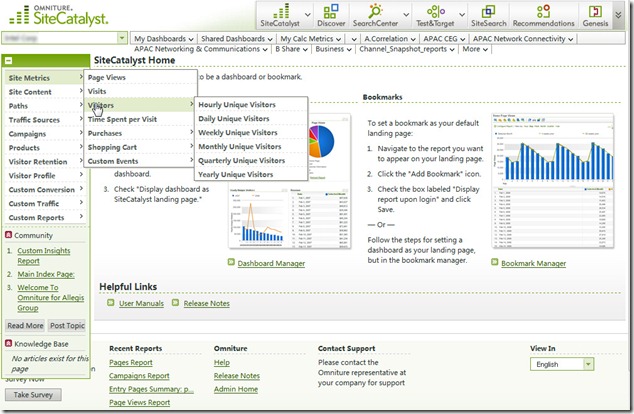
Task: Click the Knowledge Base panel icon
Action: point(9,344)
